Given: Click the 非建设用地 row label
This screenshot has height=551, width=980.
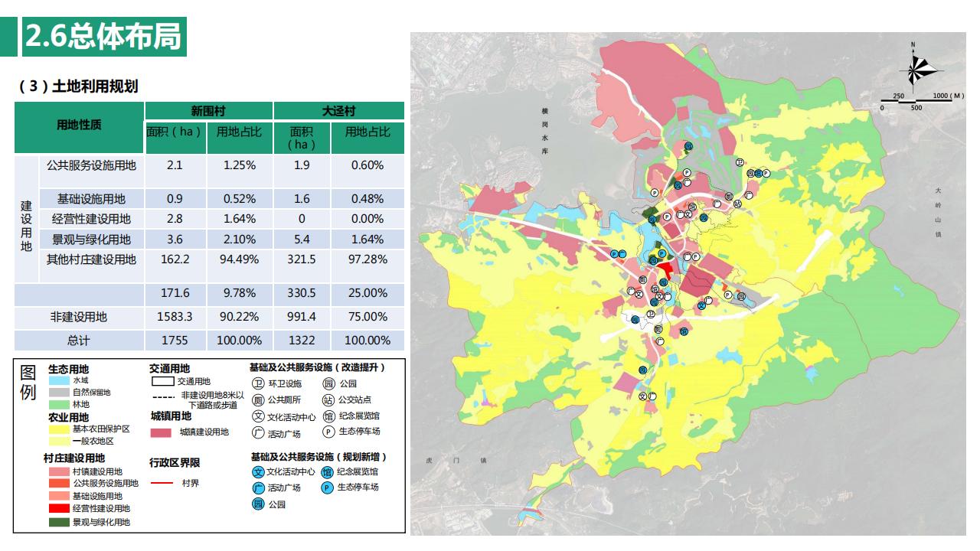Looking at the screenshot, I should [79, 317].
